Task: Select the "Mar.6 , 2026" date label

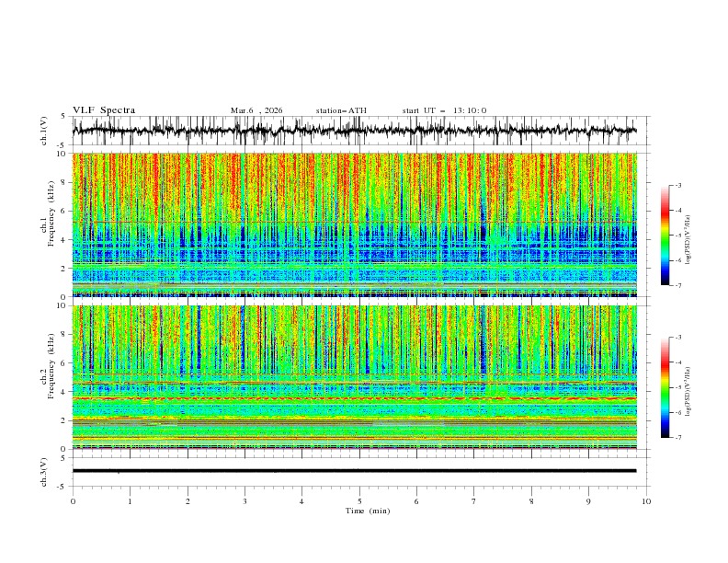Action: (x=256, y=110)
